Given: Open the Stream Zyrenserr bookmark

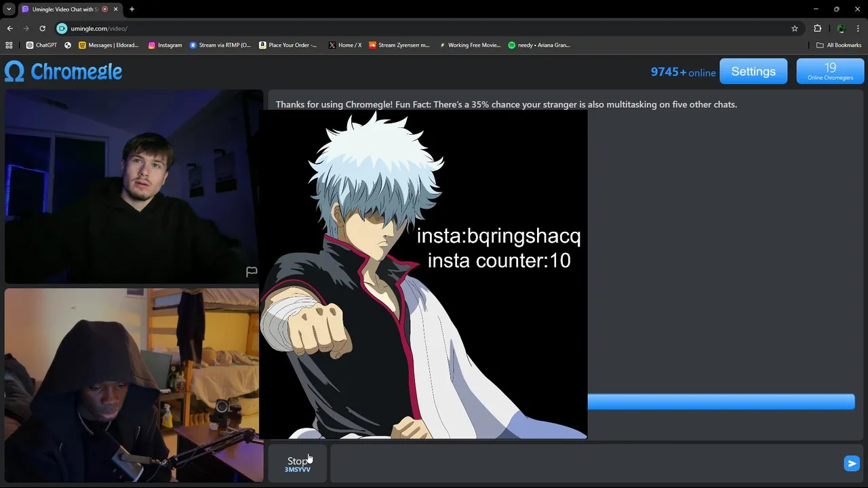Looking at the screenshot, I should 399,45.
